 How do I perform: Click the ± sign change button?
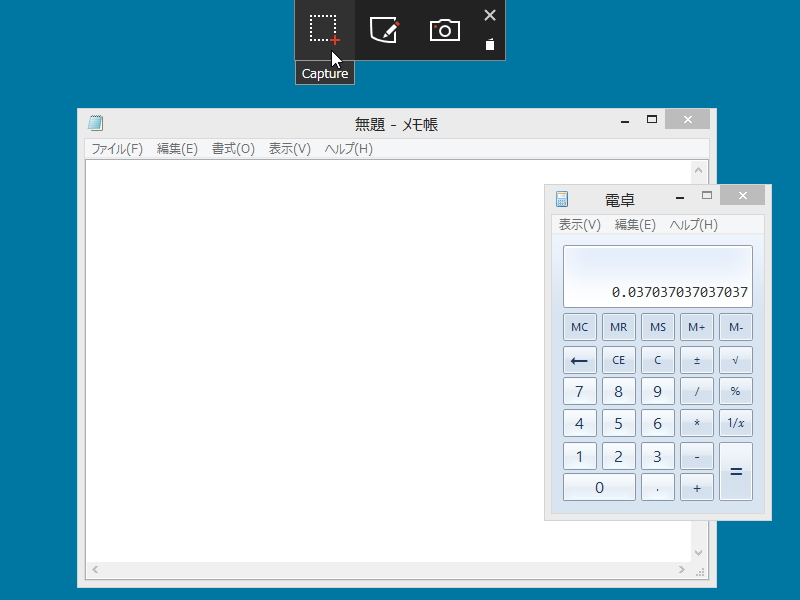point(696,360)
